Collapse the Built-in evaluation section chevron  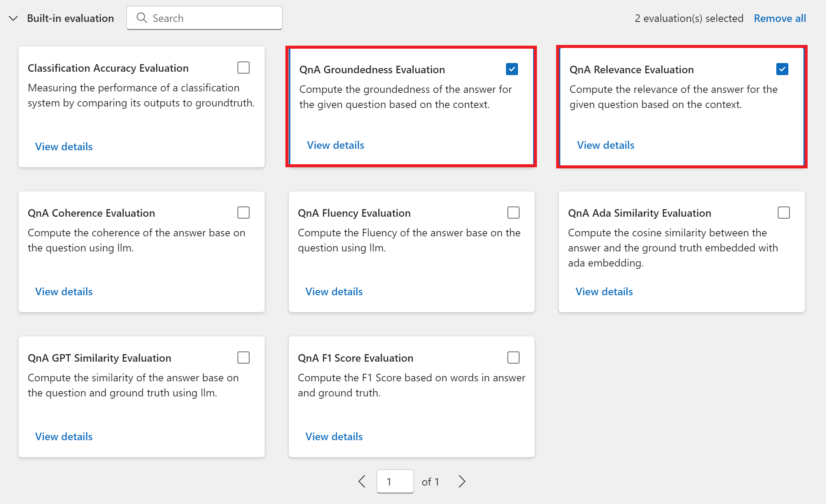click(x=13, y=18)
